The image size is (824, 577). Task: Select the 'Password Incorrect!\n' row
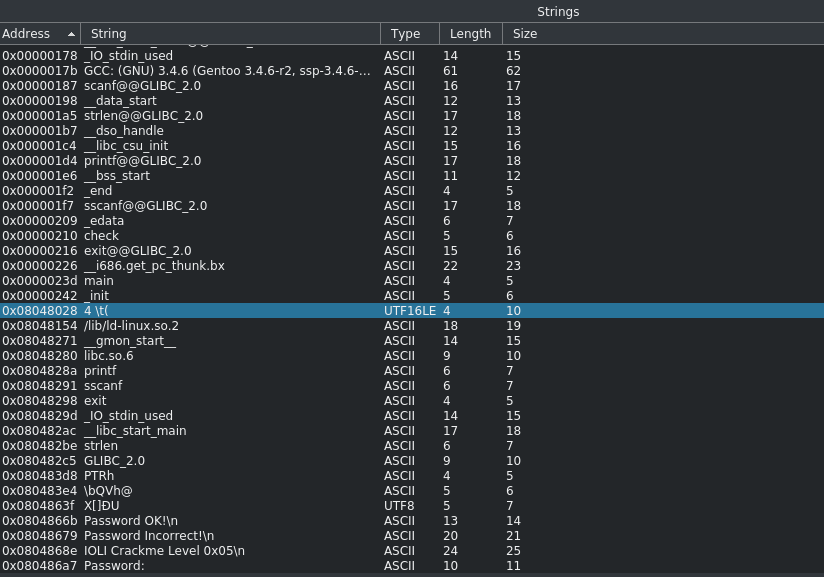(x=412, y=535)
